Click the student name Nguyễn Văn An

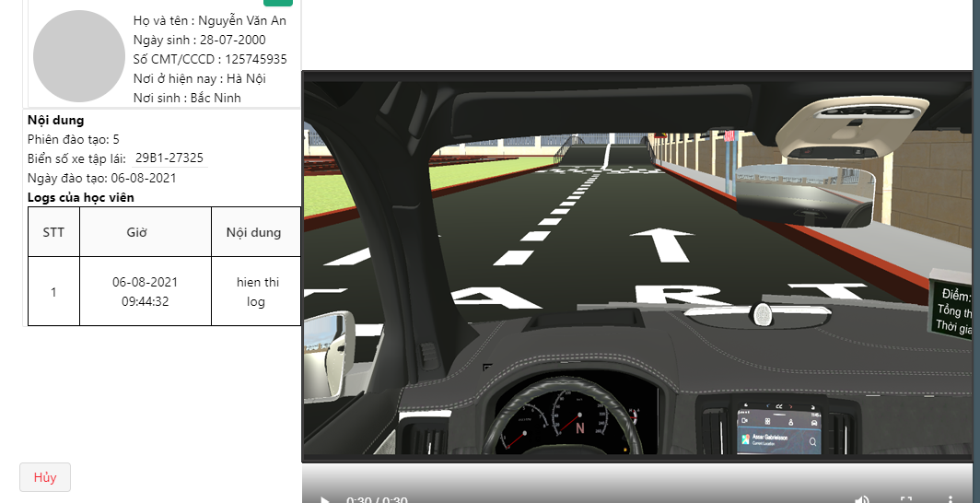pyautogui.click(x=242, y=20)
